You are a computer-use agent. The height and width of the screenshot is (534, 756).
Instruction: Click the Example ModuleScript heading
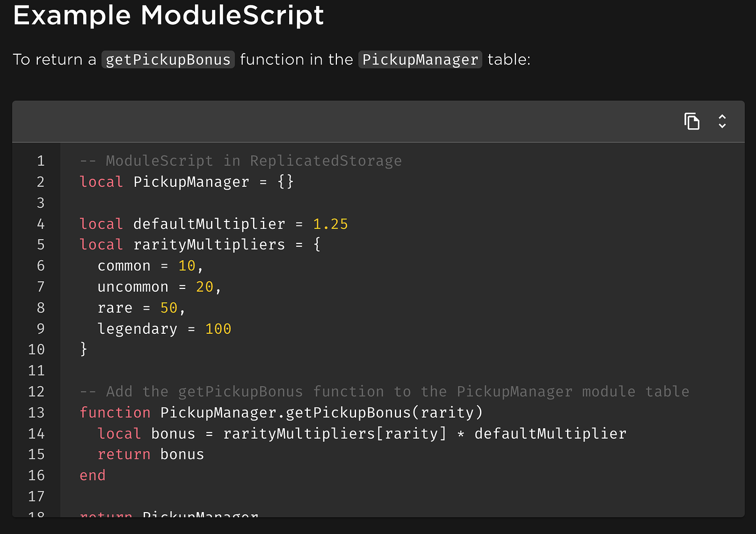[x=168, y=16]
